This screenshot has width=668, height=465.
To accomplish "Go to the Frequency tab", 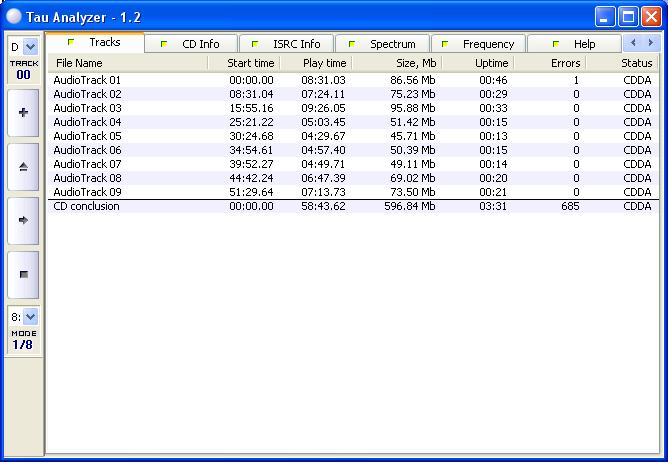I will [x=478, y=44].
